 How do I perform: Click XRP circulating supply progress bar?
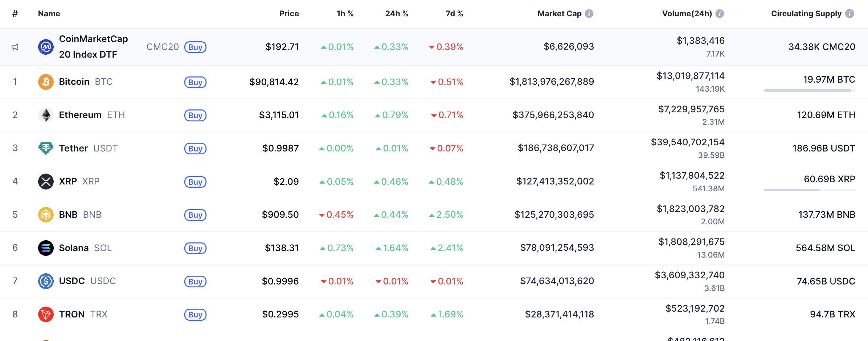tap(810, 190)
